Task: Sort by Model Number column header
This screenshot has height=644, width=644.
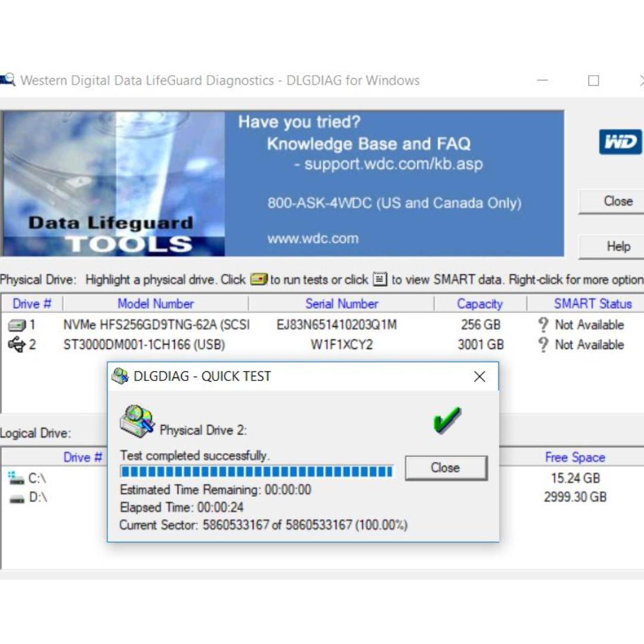Action: [x=155, y=304]
